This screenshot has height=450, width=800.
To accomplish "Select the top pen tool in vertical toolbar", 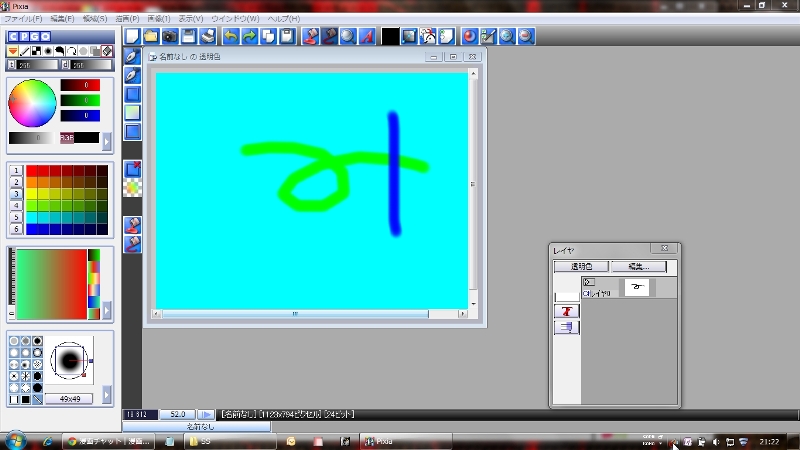I will pyautogui.click(x=133, y=57).
